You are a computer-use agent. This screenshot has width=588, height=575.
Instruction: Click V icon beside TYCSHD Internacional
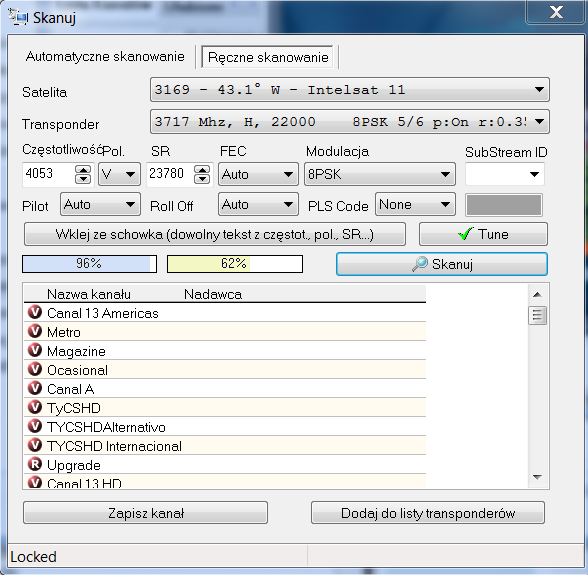pyautogui.click(x=35, y=445)
